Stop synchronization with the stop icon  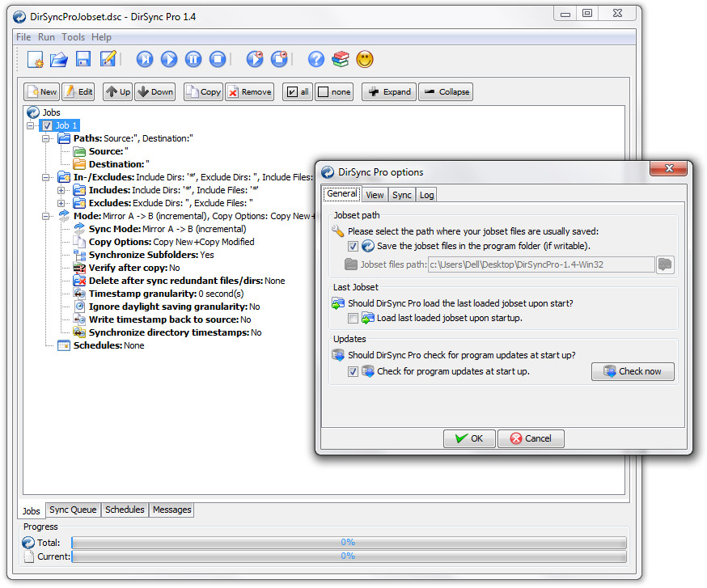click(218, 59)
